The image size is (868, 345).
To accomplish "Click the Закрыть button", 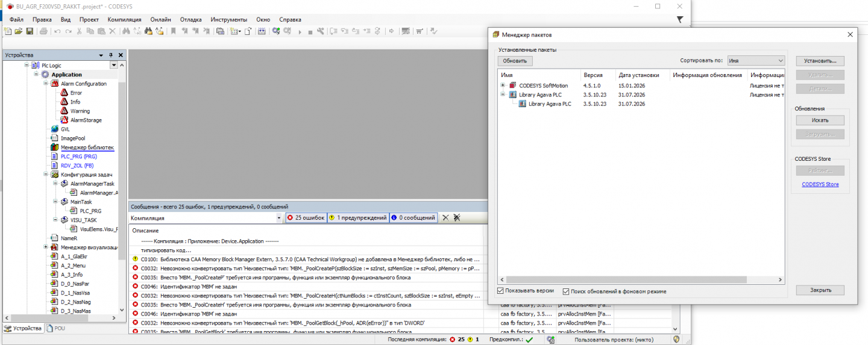I will pos(820,290).
